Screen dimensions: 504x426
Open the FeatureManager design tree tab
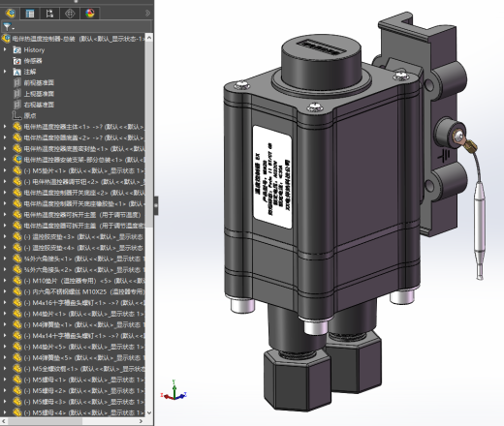[11, 14]
